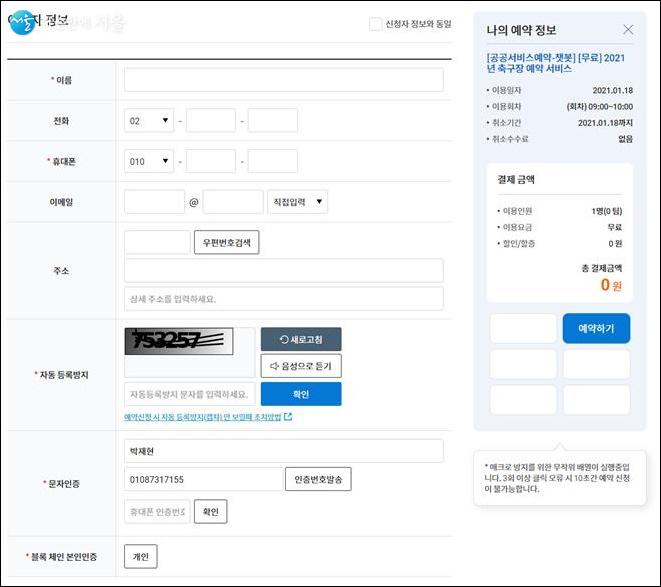Open the captcha troubleshooting help link

(202, 417)
